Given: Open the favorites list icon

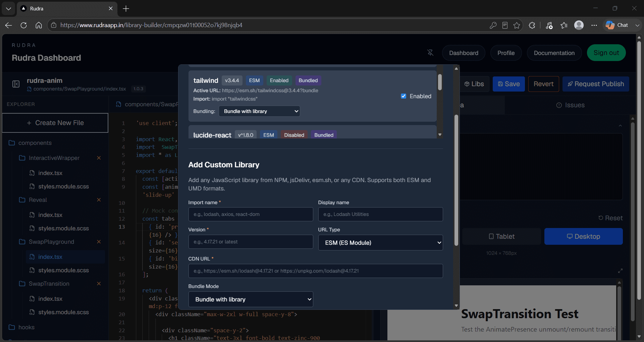Looking at the screenshot, I should [x=564, y=25].
